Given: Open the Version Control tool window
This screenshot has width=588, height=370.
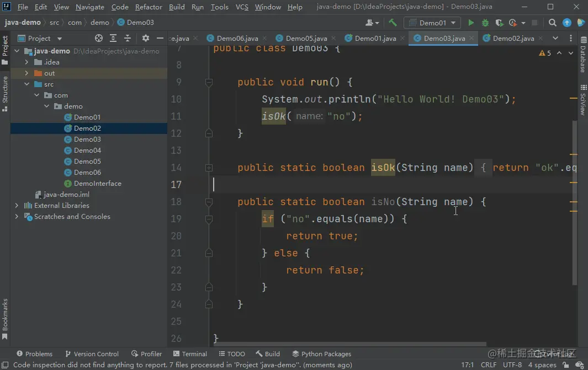Looking at the screenshot, I should tap(92, 354).
